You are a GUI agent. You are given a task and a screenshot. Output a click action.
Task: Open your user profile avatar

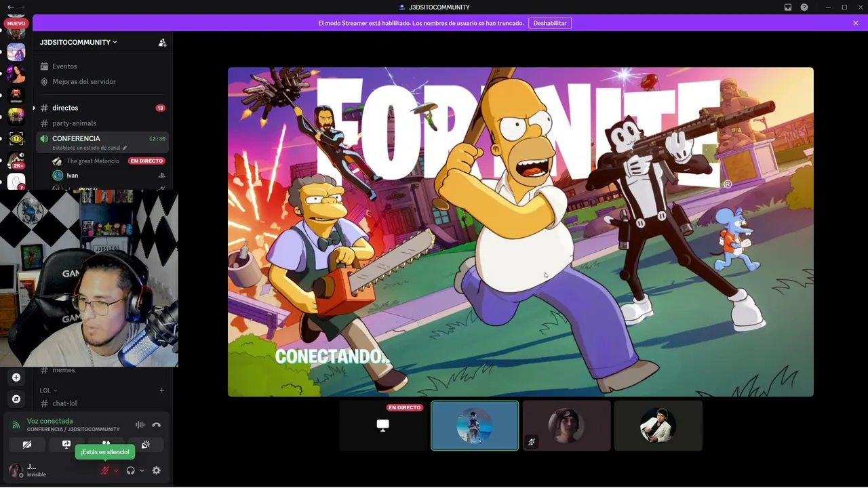15,470
